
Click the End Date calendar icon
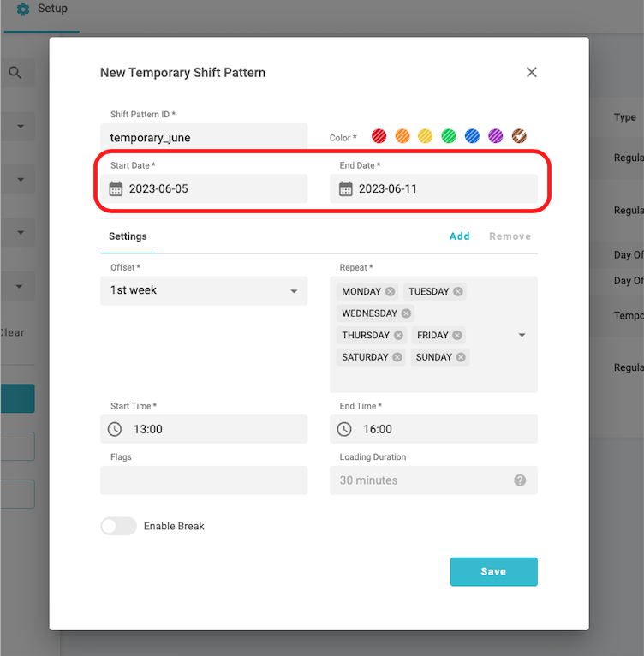(346, 189)
